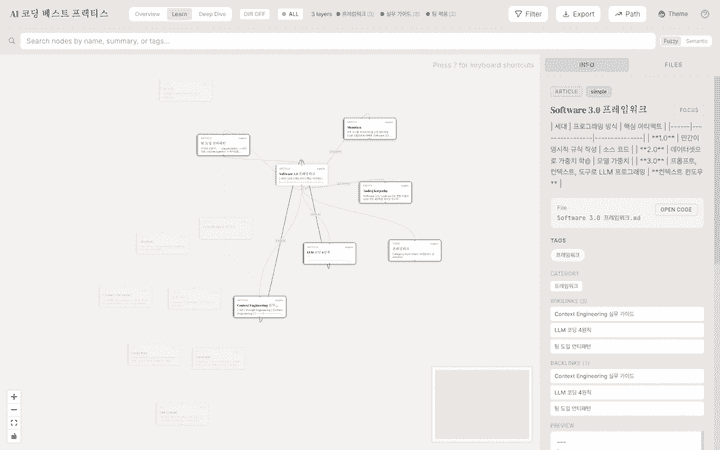Select the ALL layers filter
The height and width of the screenshot is (450, 720).
coord(290,14)
